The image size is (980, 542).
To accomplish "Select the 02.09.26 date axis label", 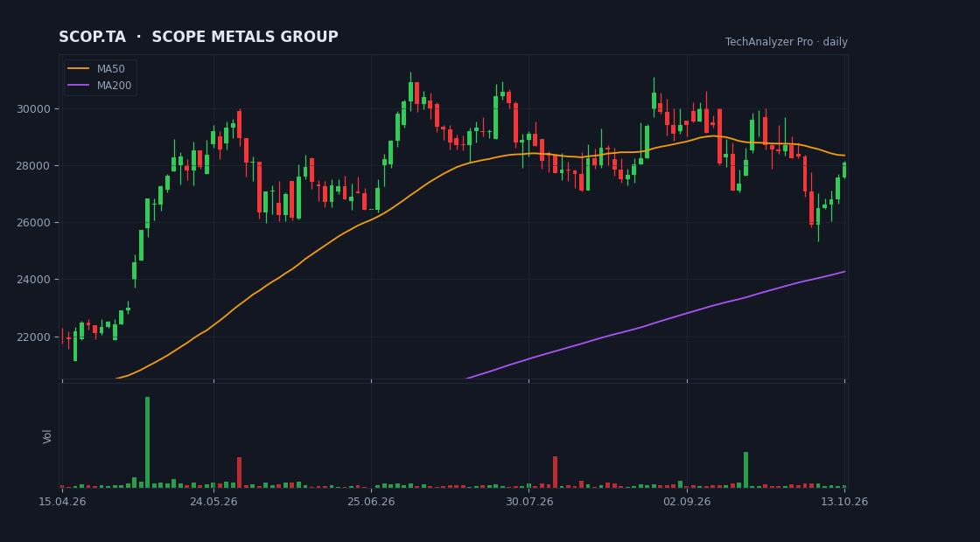I will click(x=687, y=502).
